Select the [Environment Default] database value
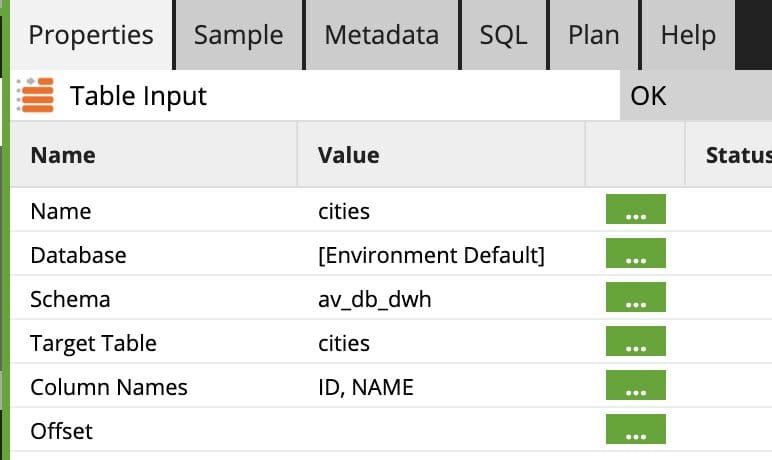Screen dimensions: 772x460 431,255
